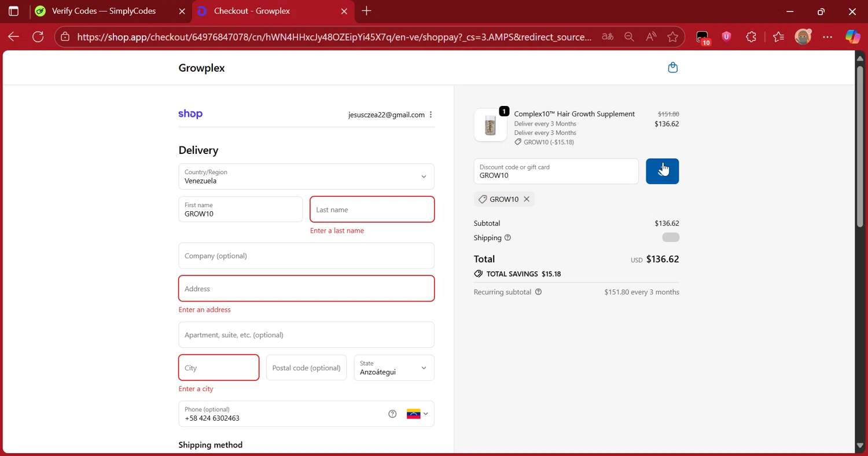Remove the GROW10 discount tag

pyautogui.click(x=527, y=199)
